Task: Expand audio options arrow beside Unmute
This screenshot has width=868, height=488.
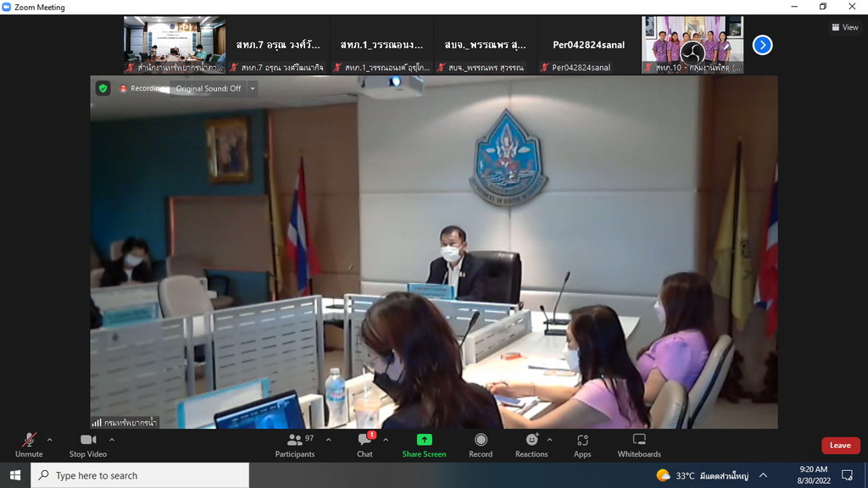Action: click(50, 441)
